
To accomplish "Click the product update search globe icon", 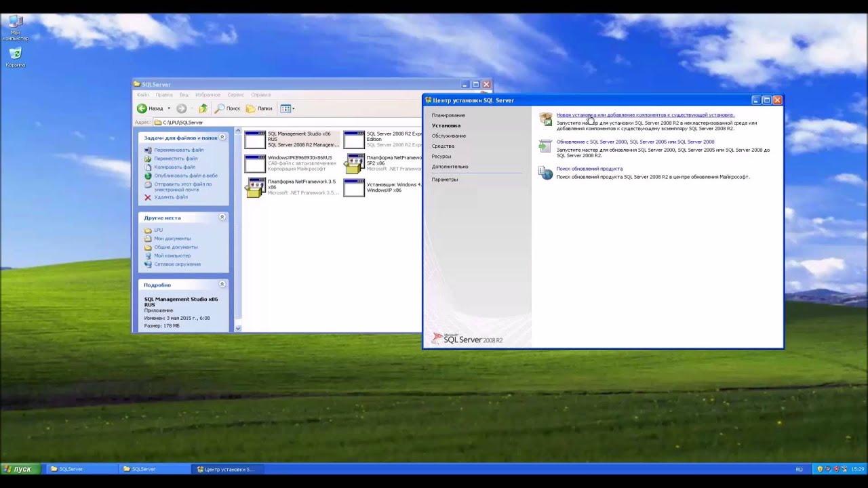I will [x=546, y=173].
